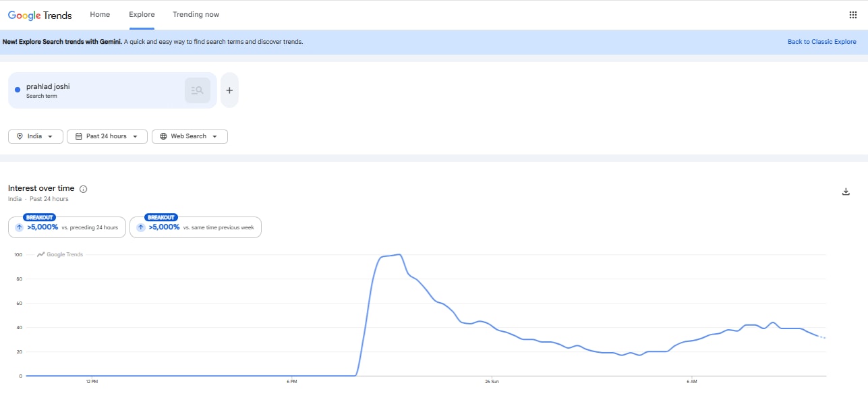The width and height of the screenshot is (868, 402).
Task: Click the India · Past 24 hours subtitle
Action: coord(38,199)
